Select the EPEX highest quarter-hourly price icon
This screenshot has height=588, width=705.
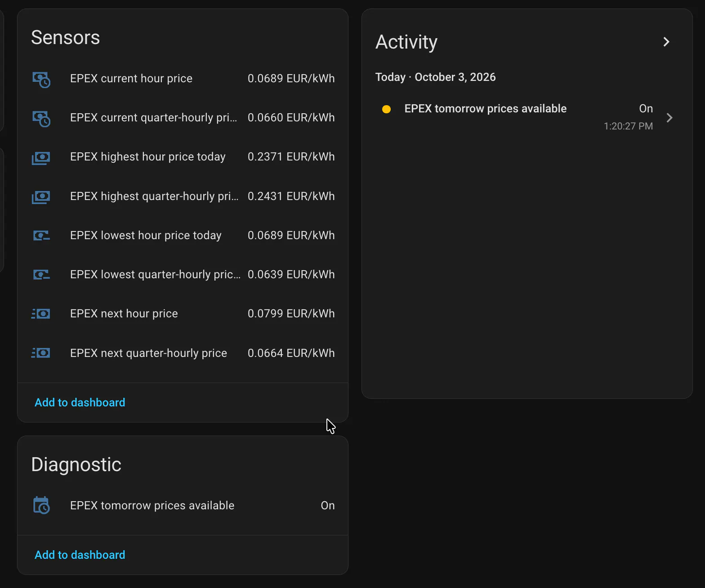tap(41, 197)
